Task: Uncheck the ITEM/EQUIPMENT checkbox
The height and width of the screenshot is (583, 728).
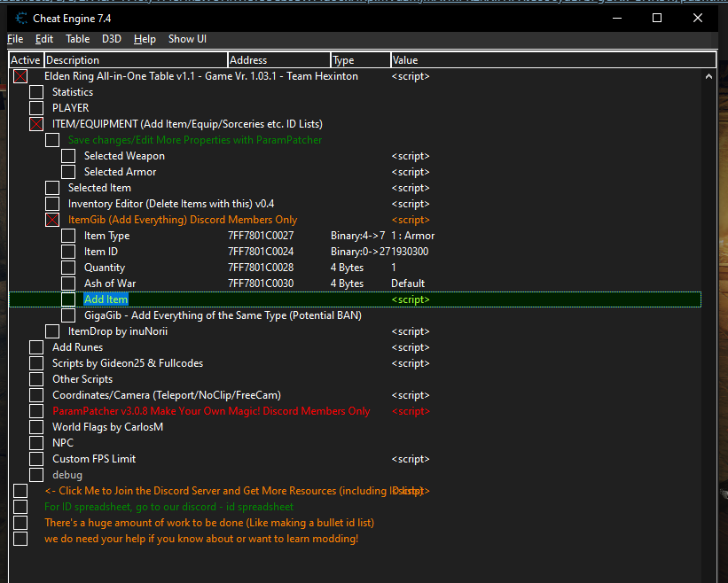Action: 36,124
